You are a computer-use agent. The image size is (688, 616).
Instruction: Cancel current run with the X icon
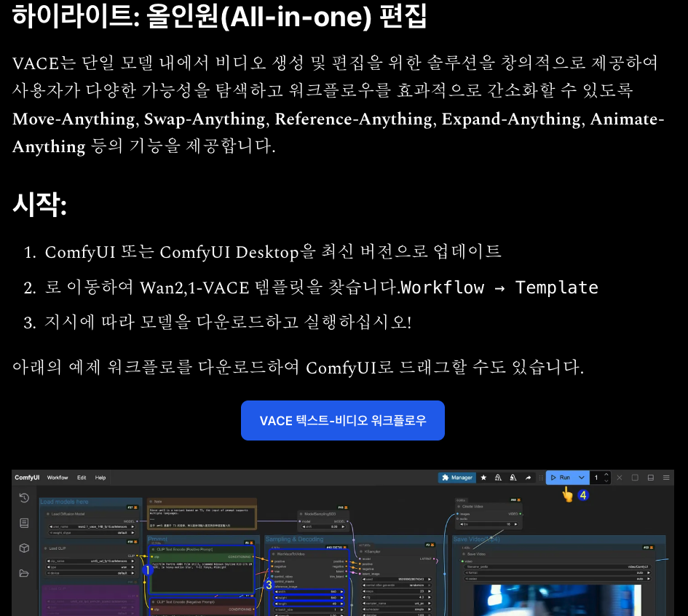(x=620, y=478)
